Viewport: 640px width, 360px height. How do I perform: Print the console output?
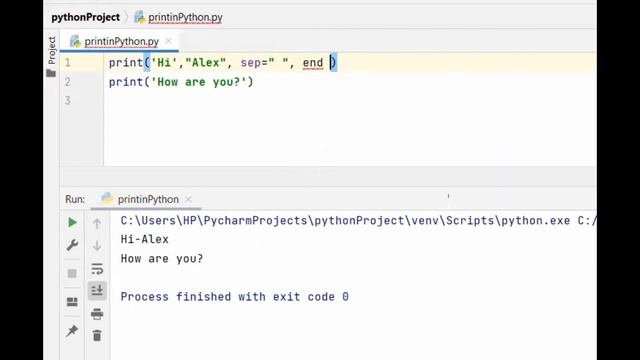click(97, 314)
